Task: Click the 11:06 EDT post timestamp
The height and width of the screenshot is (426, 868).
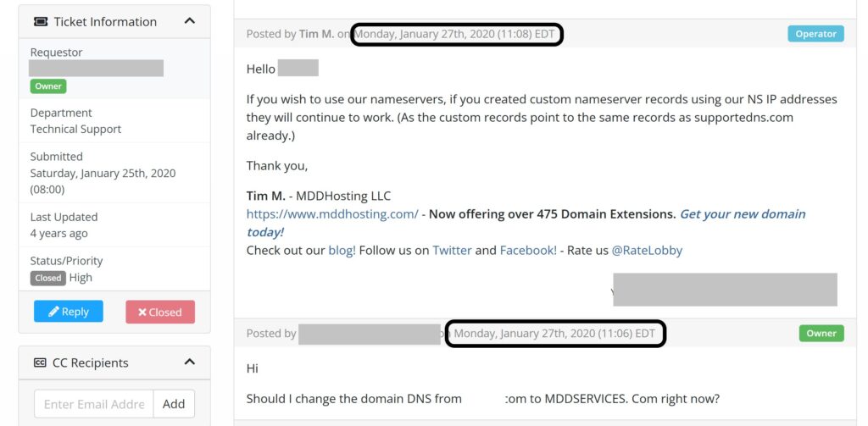Action: click(x=554, y=333)
